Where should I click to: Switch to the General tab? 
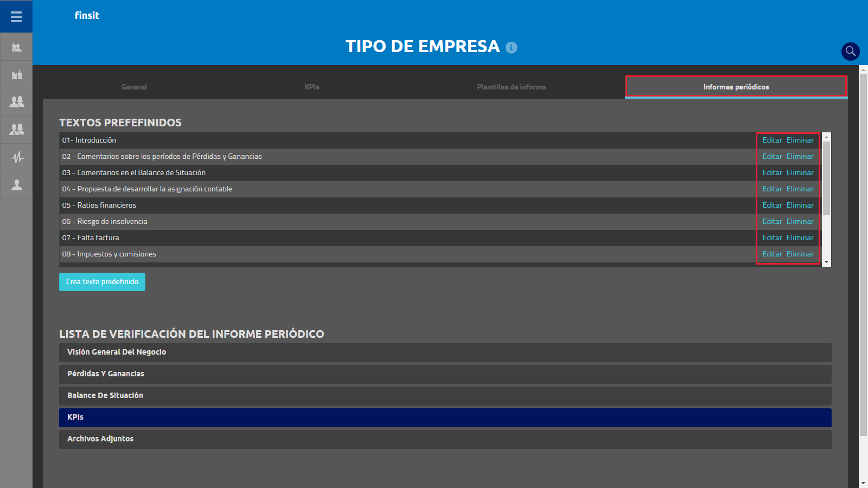click(134, 87)
